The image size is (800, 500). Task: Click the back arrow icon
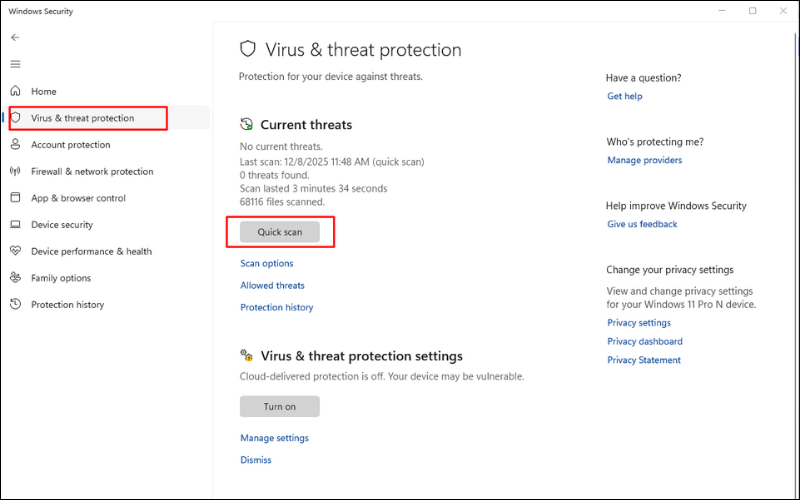15,37
